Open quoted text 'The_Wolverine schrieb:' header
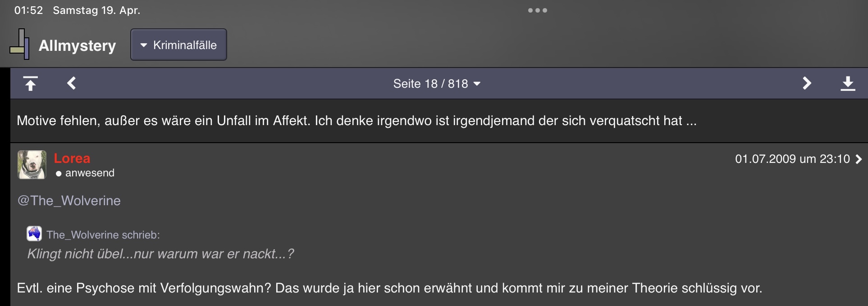This screenshot has width=868, height=306. click(x=103, y=235)
